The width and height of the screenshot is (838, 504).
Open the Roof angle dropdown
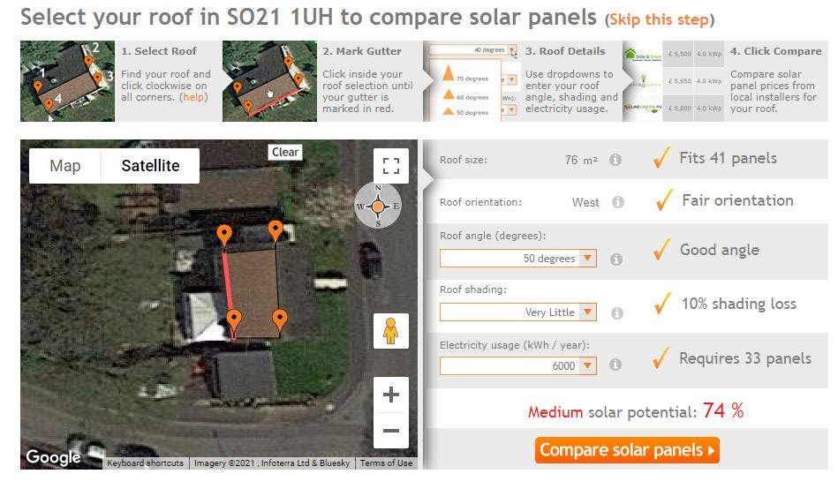517,258
